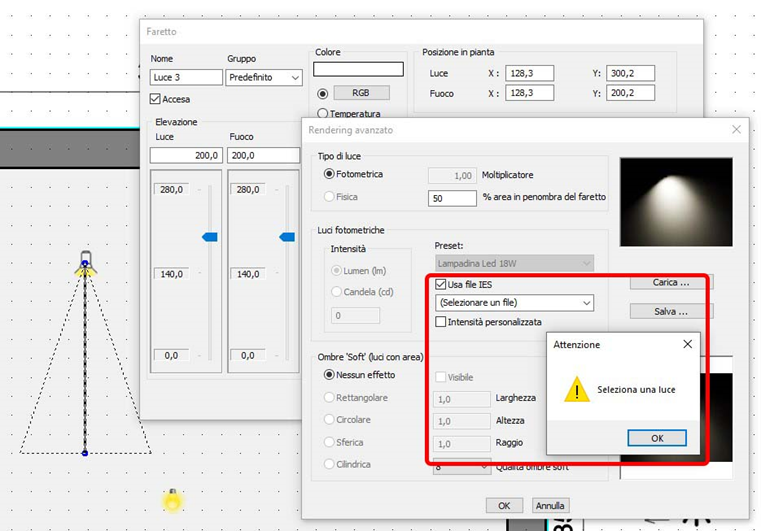Select the yellow light bulb icon on the plan

172,500
